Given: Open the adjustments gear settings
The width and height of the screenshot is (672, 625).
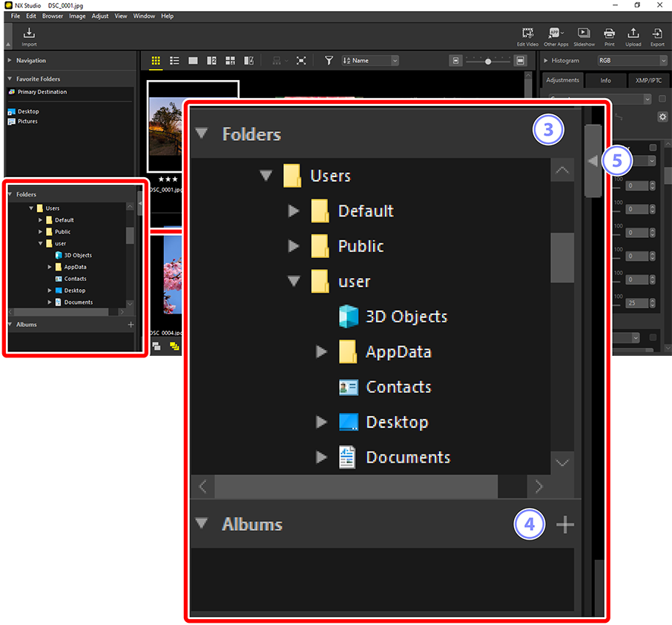Looking at the screenshot, I should pos(662,116).
